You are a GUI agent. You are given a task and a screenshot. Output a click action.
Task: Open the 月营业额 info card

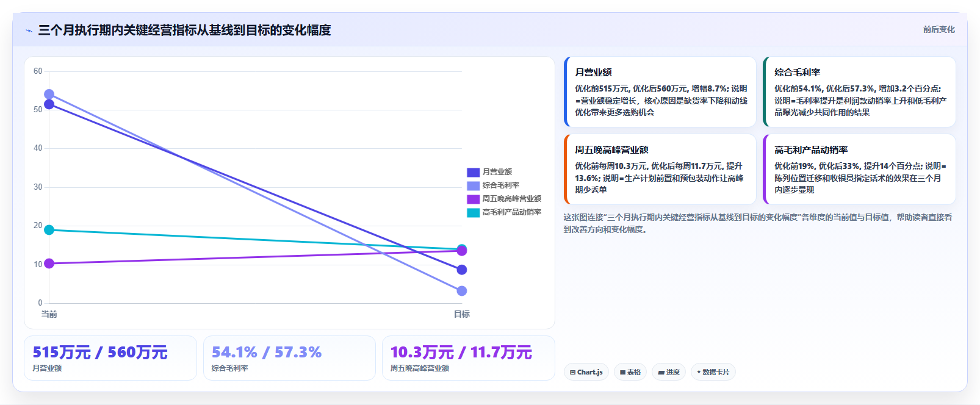pos(660,92)
